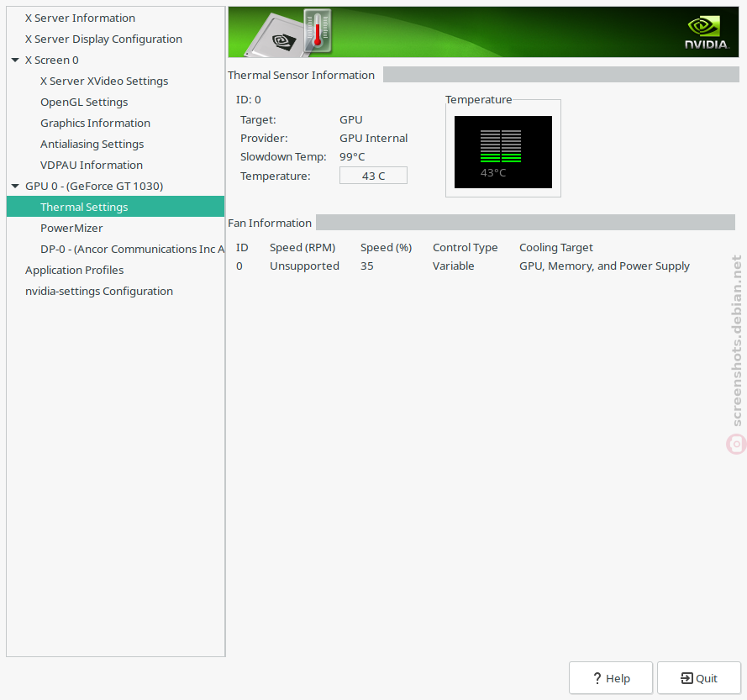747x700 pixels.
Task: Click the Help button
Action: [x=610, y=677]
